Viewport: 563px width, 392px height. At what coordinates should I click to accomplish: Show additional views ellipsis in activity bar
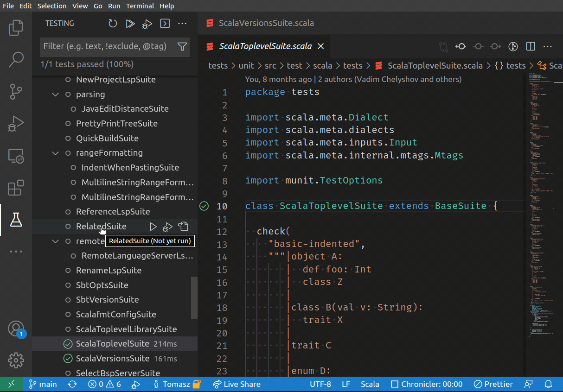(16, 252)
